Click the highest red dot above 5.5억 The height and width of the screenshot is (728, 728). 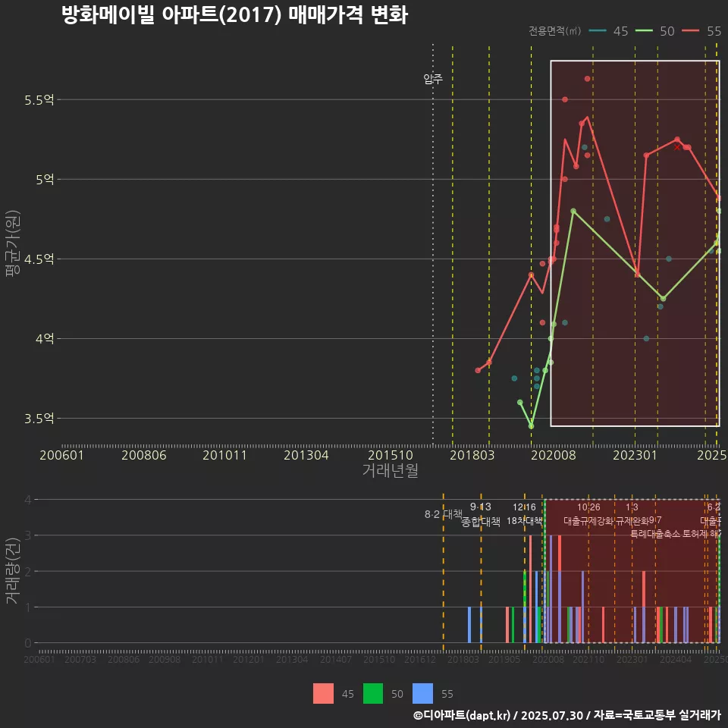(587, 79)
